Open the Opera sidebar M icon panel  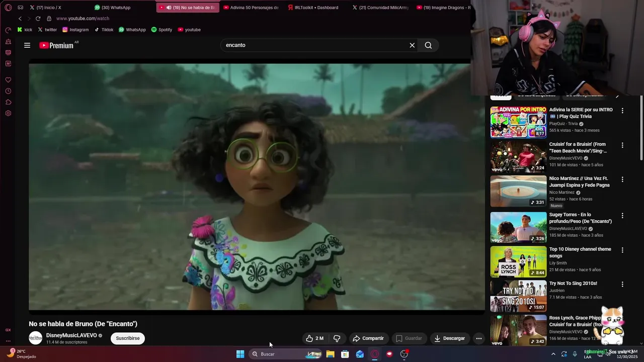point(8,64)
